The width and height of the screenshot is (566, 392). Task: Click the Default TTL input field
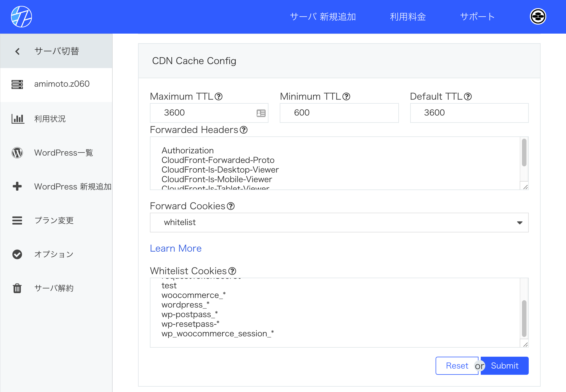pyautogui.click(x=469, y=113)
